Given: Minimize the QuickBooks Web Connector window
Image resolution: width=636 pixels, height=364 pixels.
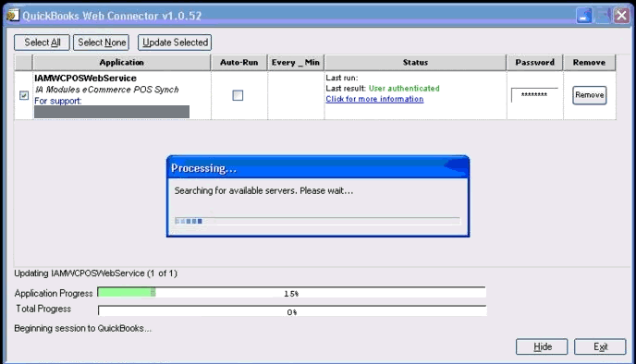Looking at the screenshot, I should point(584,16).
